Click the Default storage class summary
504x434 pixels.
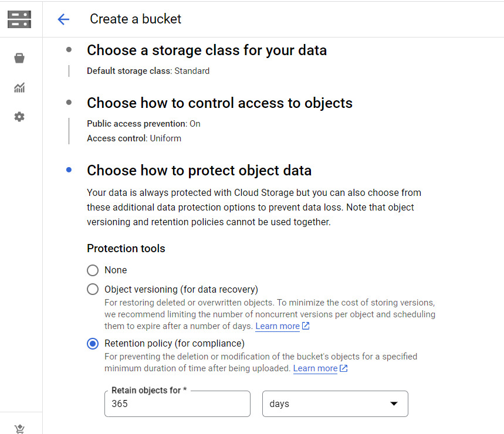148,71
